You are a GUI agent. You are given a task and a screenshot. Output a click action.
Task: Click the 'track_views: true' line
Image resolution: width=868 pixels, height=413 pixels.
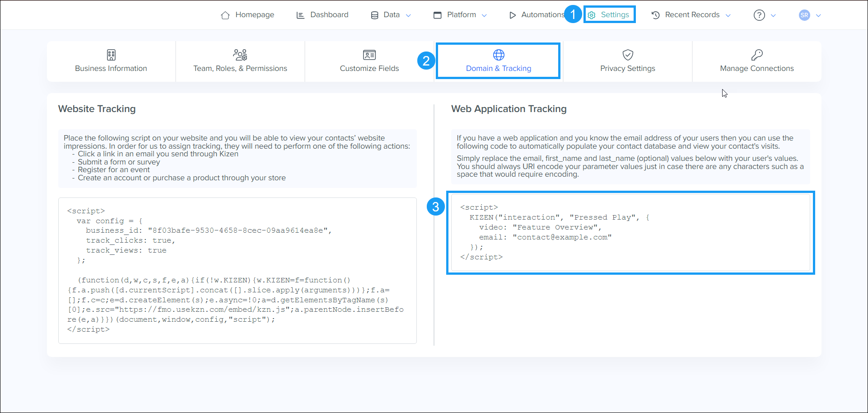tap(126, 250)
